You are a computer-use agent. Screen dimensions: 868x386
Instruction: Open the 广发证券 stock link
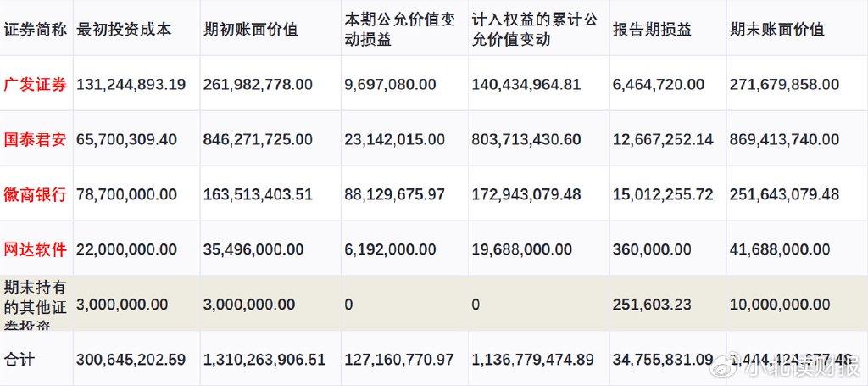[36, 84]
